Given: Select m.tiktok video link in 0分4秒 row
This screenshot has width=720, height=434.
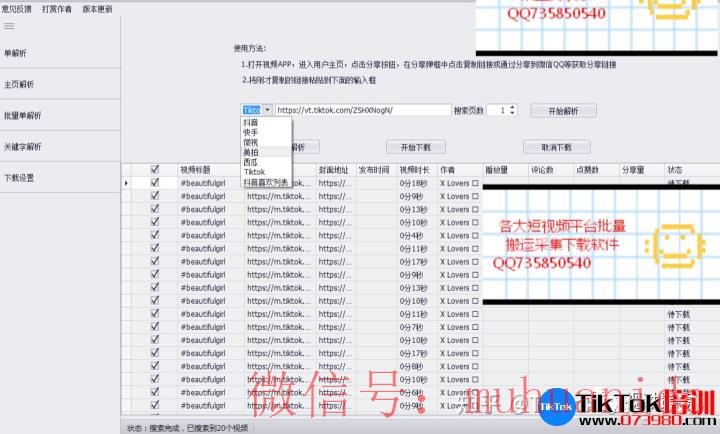Looking at the screenshot, I should coord(280,236).
